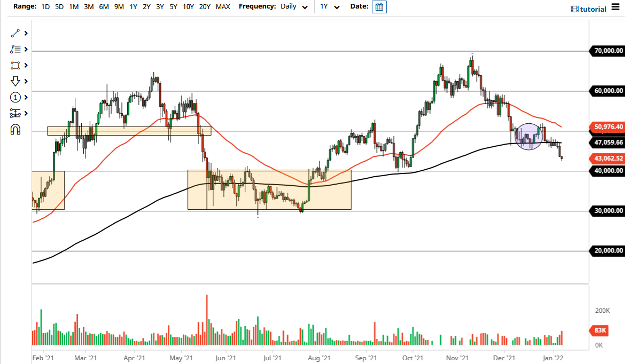Open the 1Y period dropdown
Viewport: 630px width, 364px height.
(x=330, y=7)
